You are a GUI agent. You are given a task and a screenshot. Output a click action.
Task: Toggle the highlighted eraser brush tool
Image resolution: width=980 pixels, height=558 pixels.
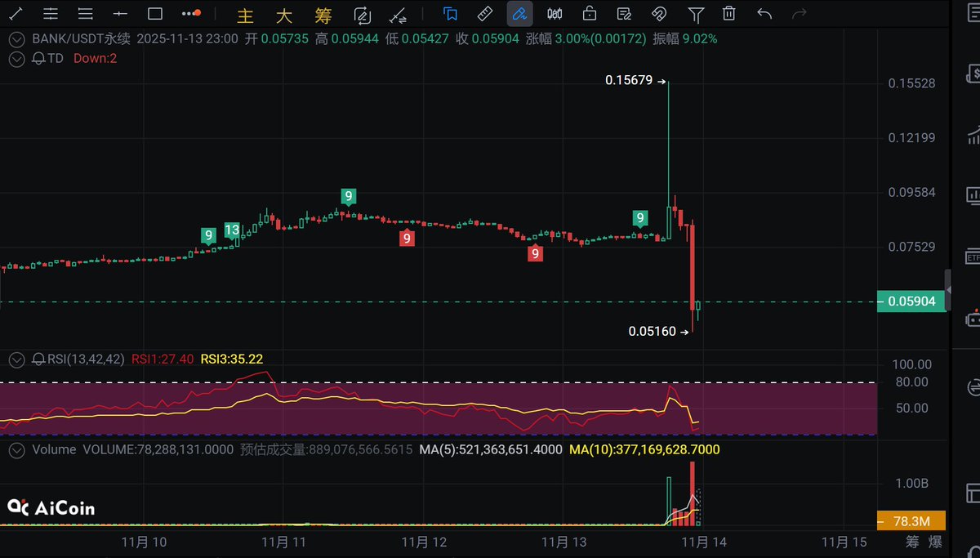coord(519,13)
